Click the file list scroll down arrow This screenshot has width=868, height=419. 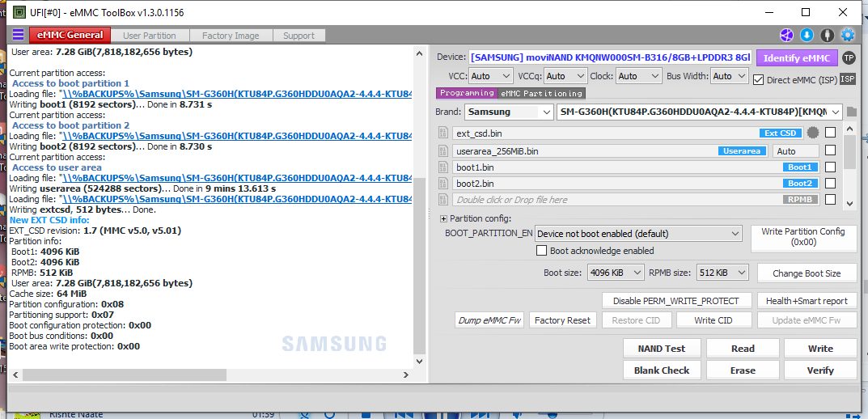(849, 204)
